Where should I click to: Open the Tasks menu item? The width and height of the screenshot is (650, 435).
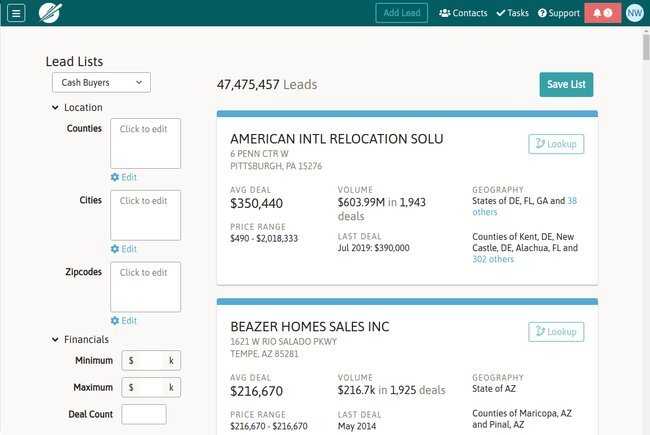[x=512, y=13]
